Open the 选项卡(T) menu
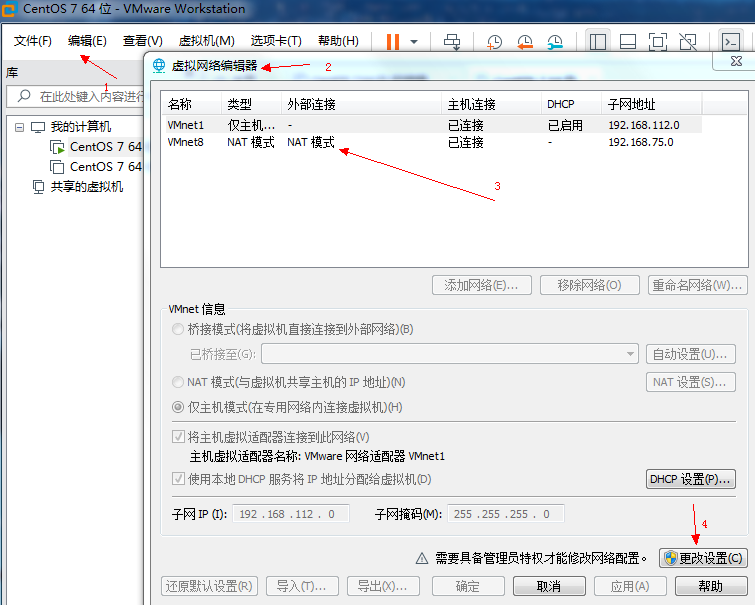Image resolution: width=755 pixels, height=605 pixels. click(276, 41)
